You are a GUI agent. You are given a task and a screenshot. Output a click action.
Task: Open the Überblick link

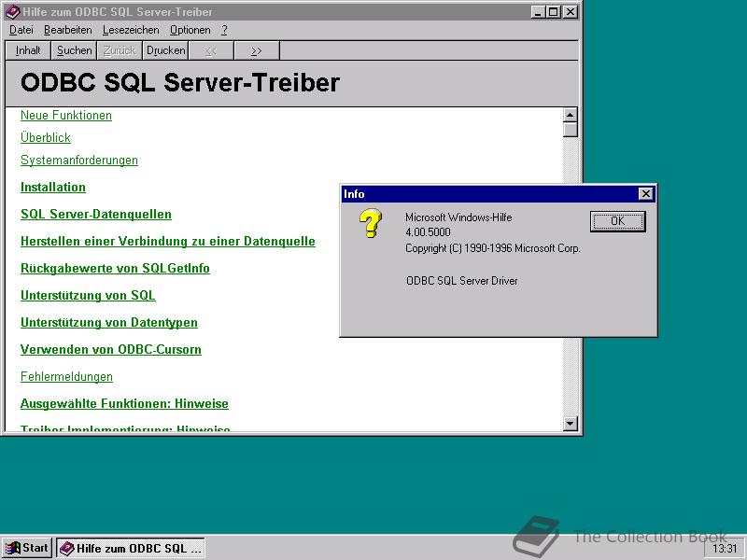tap(46, 137)
